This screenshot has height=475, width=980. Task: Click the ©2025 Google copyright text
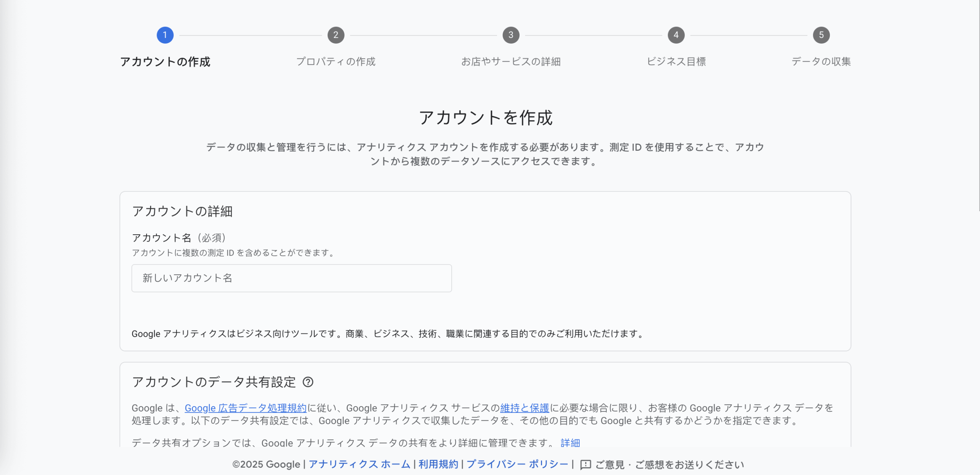(266, 464)
